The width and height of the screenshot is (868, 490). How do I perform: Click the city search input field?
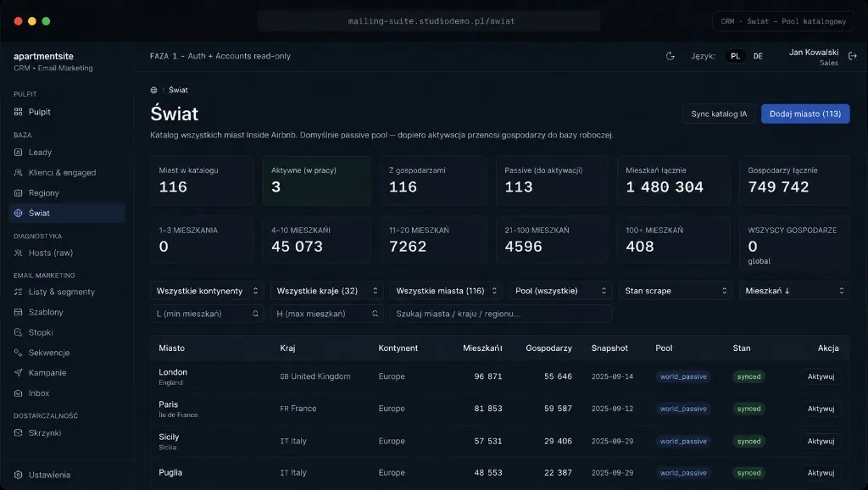coord(501,314)
